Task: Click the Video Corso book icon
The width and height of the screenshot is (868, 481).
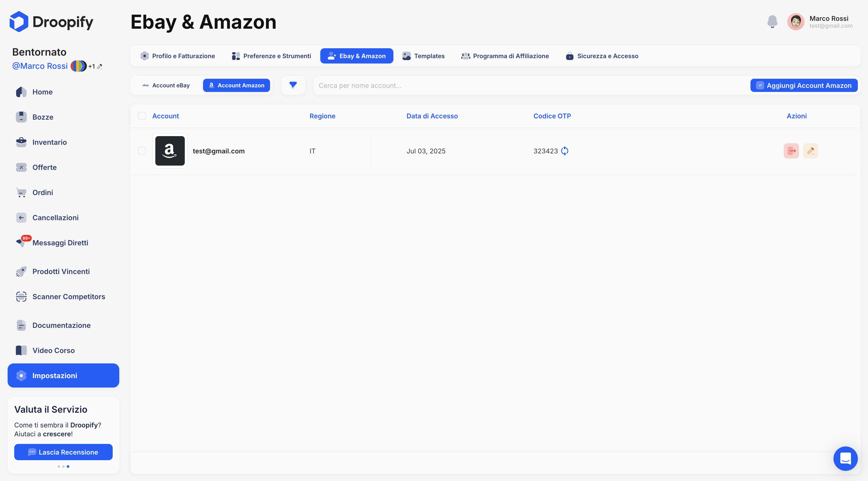Action: [x=21, y=350]
